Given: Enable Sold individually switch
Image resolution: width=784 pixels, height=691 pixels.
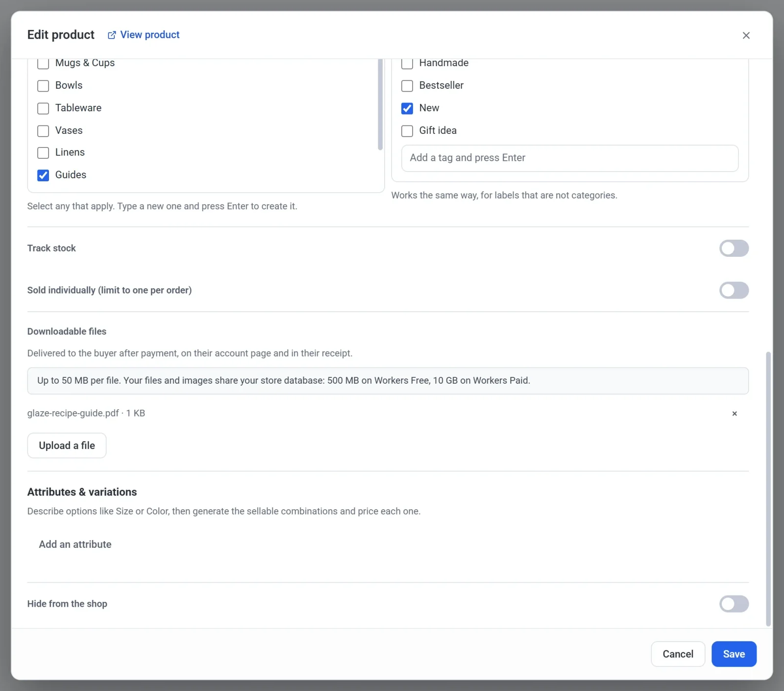Looking at the screenshot, I should tap(734, 290).
